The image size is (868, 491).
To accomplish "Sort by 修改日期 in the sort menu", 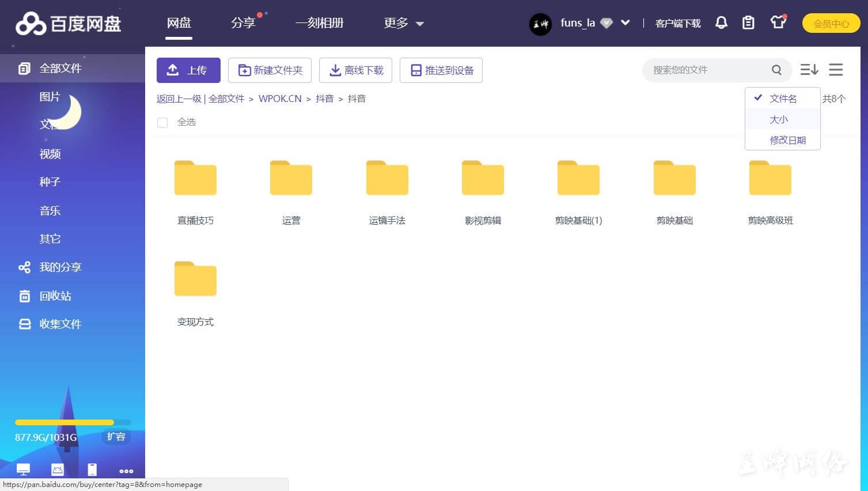I will pyautogui.click(x=783, y=140).
